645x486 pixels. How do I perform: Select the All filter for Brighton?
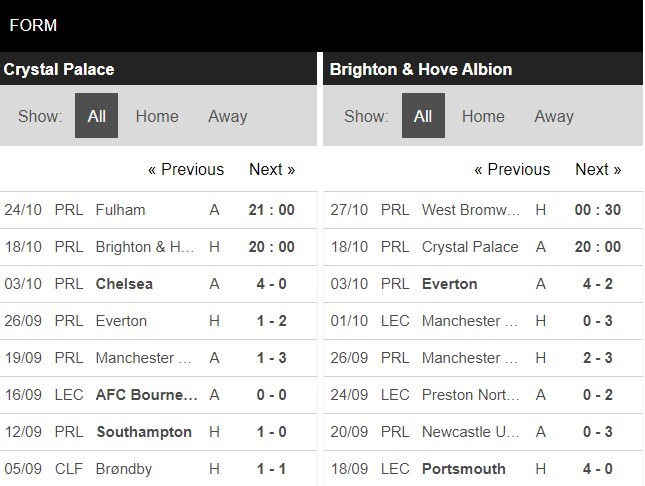click(423, 116)
